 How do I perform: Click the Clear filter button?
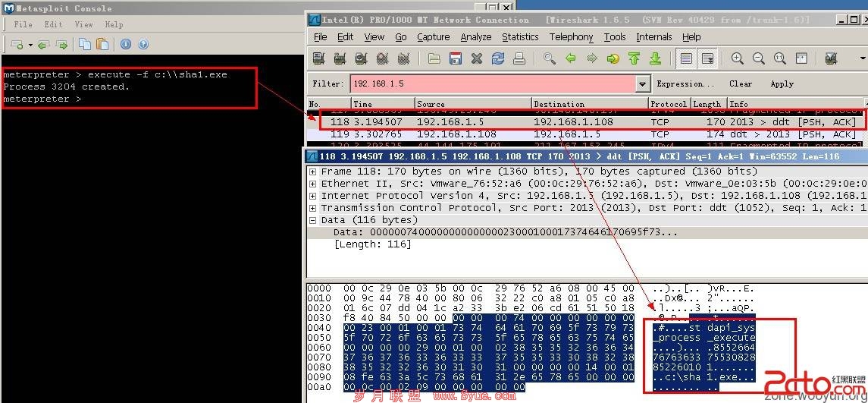pyautogui.click(x=740, y=83)
